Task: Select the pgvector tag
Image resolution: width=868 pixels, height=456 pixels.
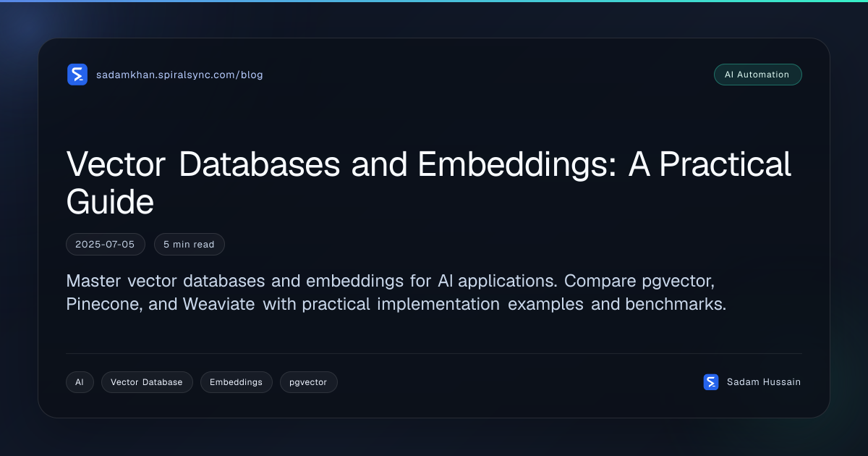Action: (309, 382)
